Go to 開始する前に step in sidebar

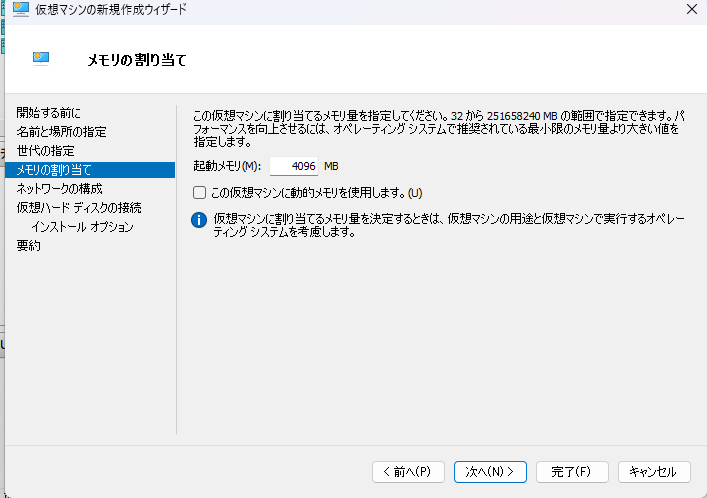(49, 112)
